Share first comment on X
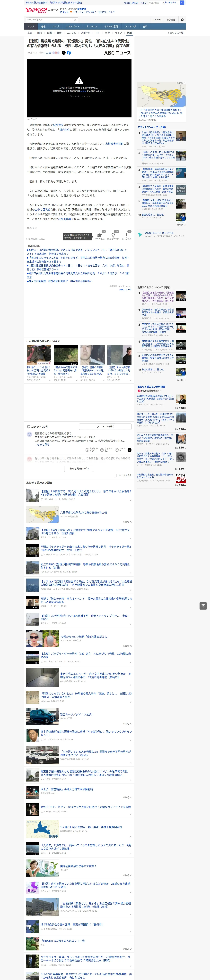This screenshot has height=980, width=210. [130, 450]
